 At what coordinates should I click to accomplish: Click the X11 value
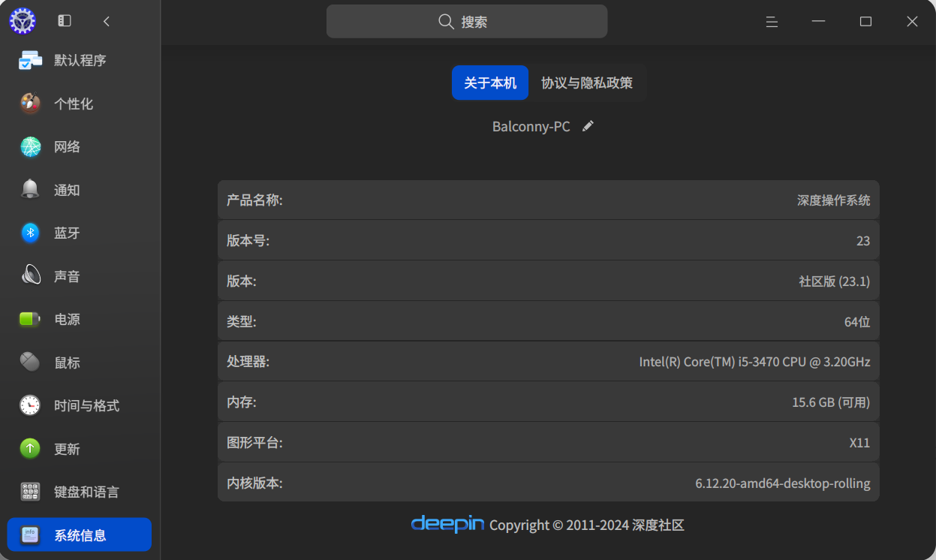[859, 442]
